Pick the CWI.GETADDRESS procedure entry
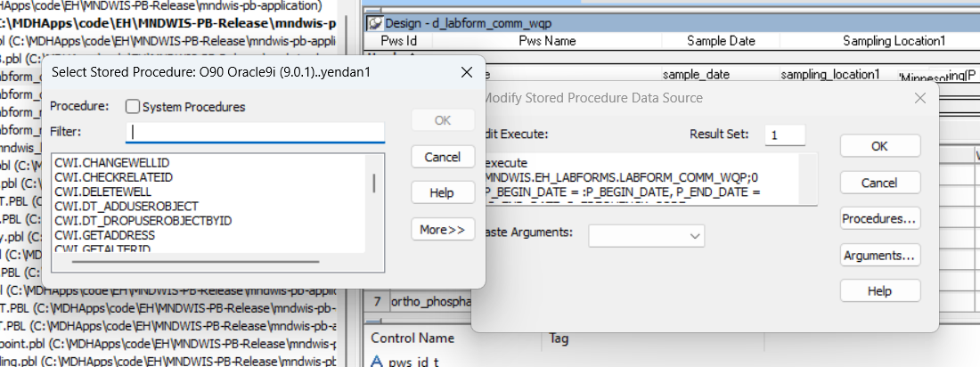 point(105,235)
